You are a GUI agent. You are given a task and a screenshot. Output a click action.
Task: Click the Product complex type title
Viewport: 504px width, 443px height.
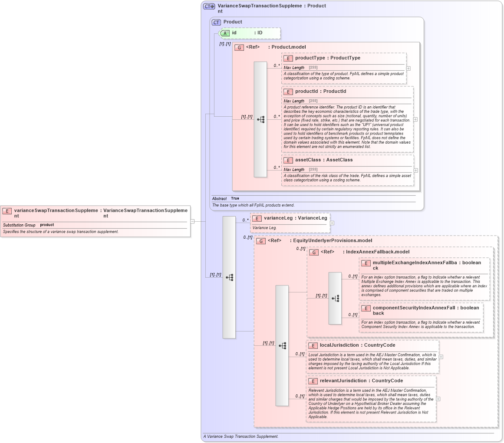233,22
